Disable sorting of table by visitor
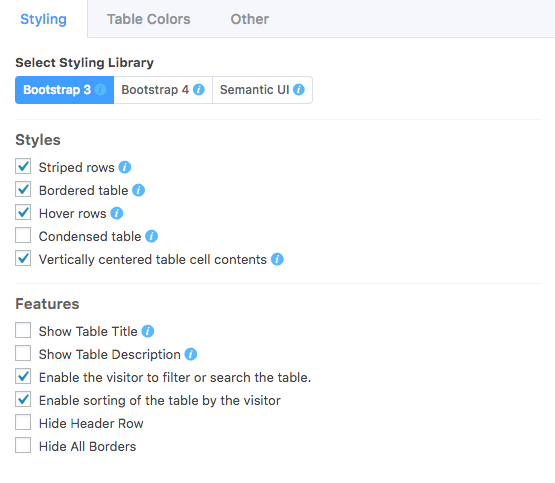The width and height of the screenshot is (555, 483). (x=23, y=399)
